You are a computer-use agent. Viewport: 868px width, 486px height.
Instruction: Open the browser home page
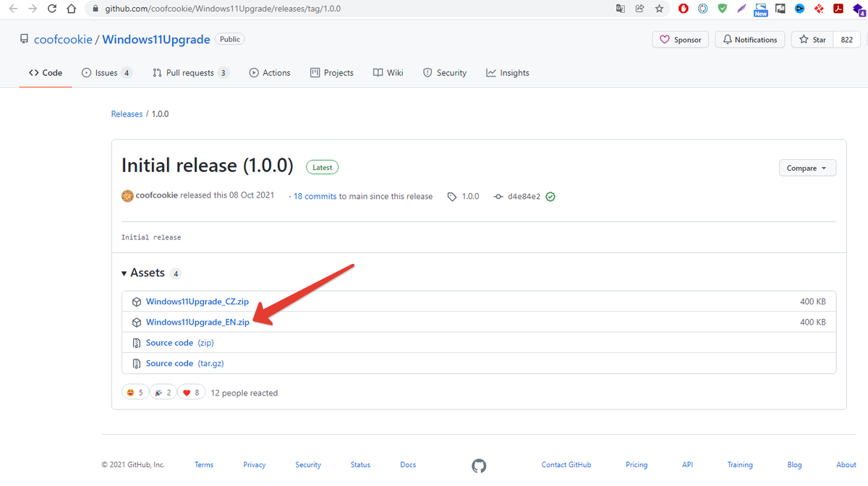(x=70, y=9)
